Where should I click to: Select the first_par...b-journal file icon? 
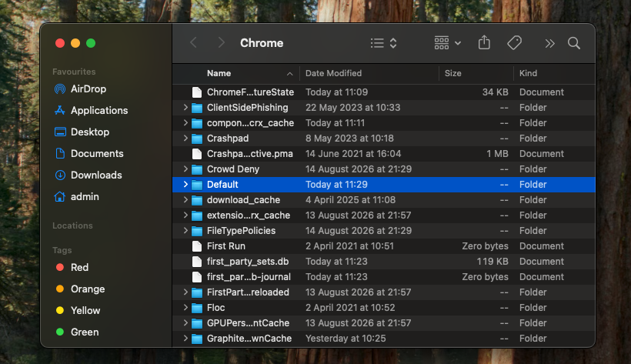(x=197, y=277)
